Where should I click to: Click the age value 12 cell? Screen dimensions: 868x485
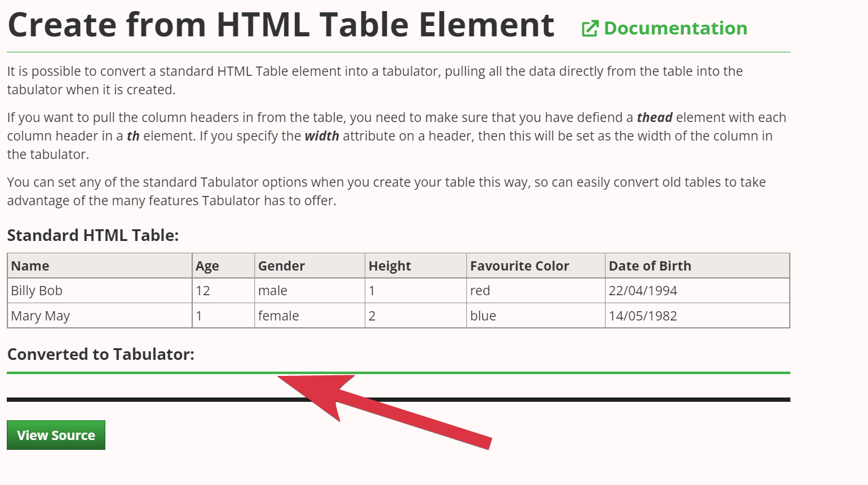(x=201, y=290)
